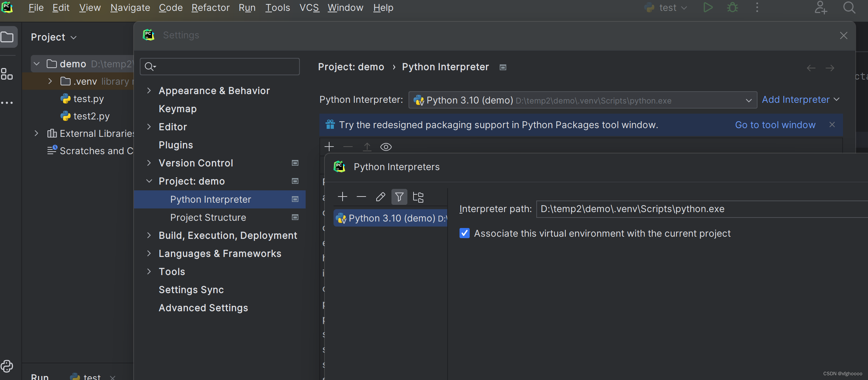Click the filter funnel icon in Python Interpreters
868x380 pixels.
(x=399, y=197)
